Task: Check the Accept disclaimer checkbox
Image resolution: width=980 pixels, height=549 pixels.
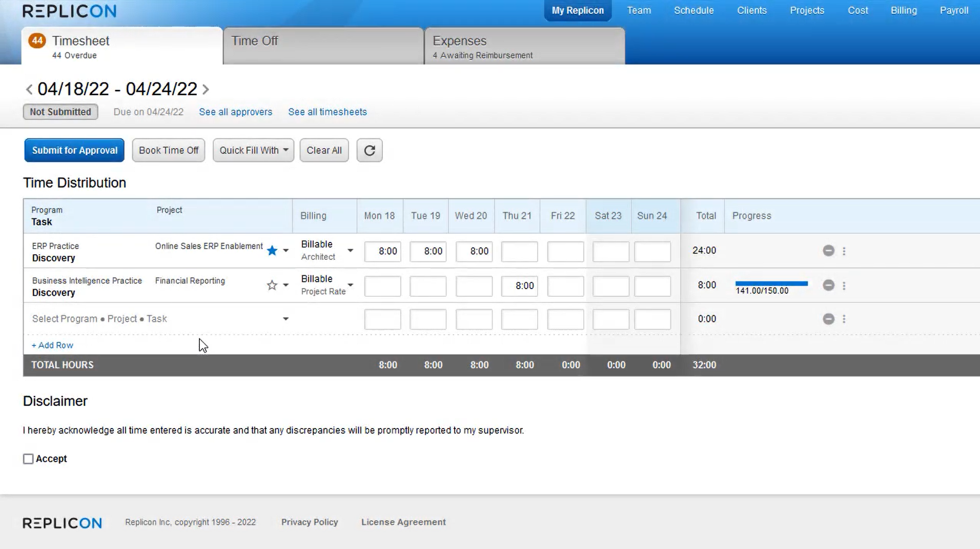Action: tap(28, 459)
